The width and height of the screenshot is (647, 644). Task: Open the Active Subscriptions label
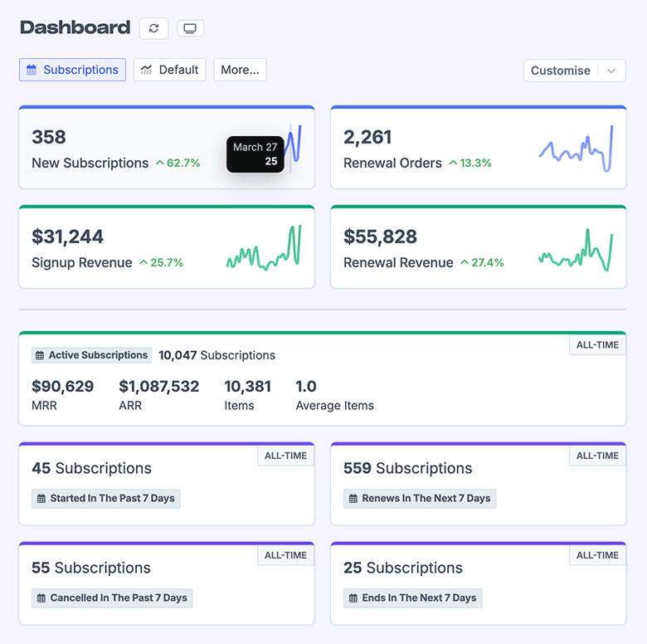pos(92,355)
